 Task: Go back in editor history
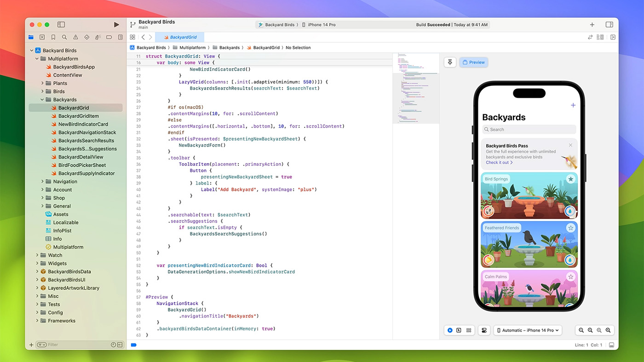coord(143,37)
